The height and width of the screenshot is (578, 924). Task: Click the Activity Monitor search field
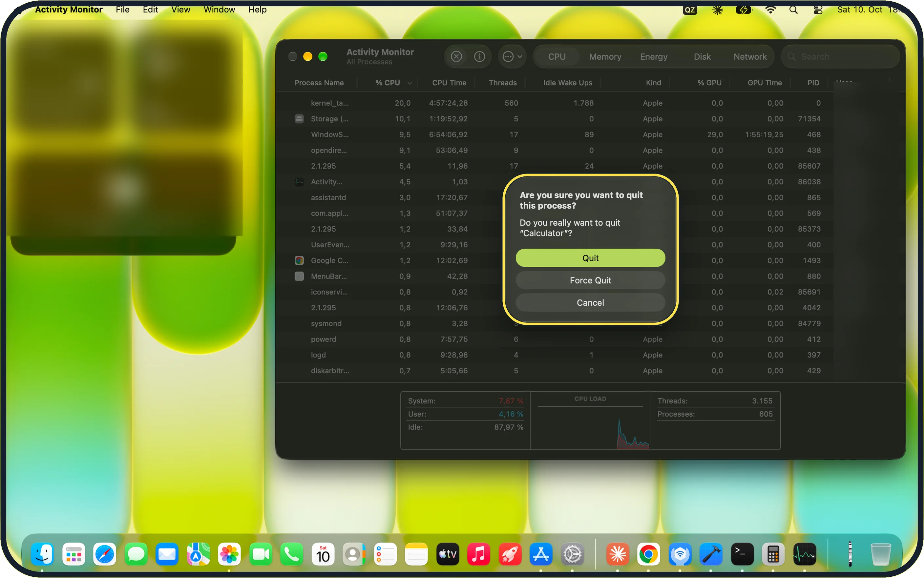[x=840, y=56]
